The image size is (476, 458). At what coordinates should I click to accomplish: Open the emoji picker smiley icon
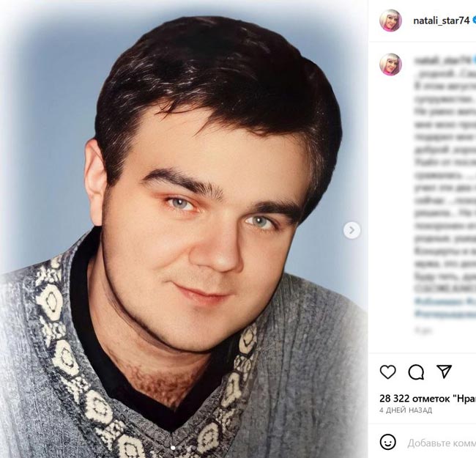(387, 442)
